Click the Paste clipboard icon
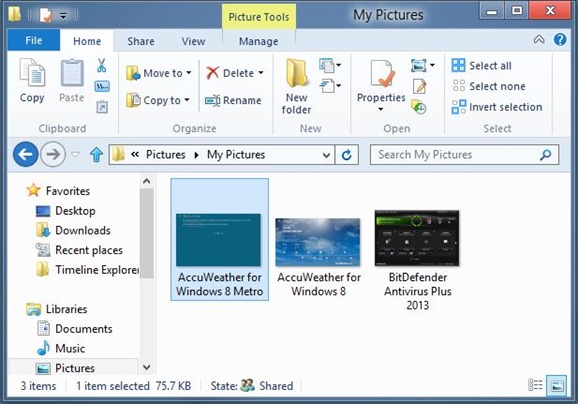This screenshot has width=578, height=404. coord(72,73)
